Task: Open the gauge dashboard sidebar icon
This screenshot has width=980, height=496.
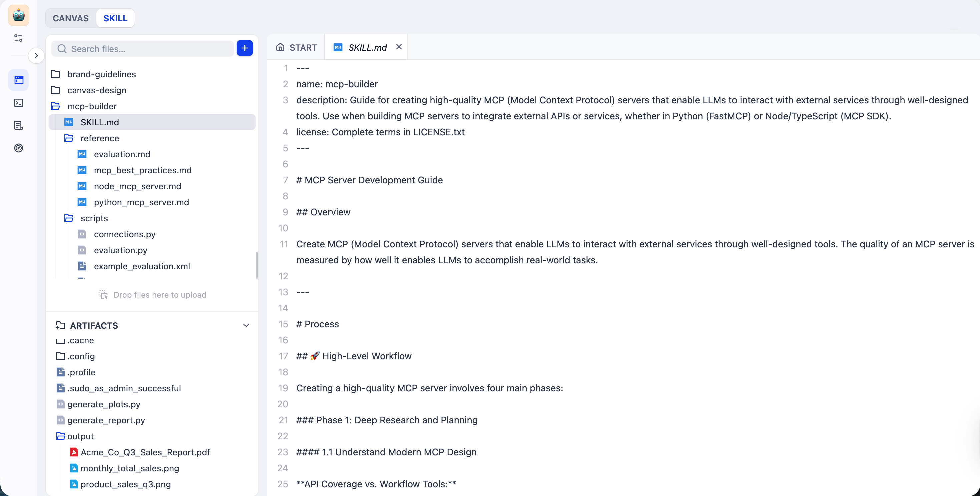Action: click(19, 148)
